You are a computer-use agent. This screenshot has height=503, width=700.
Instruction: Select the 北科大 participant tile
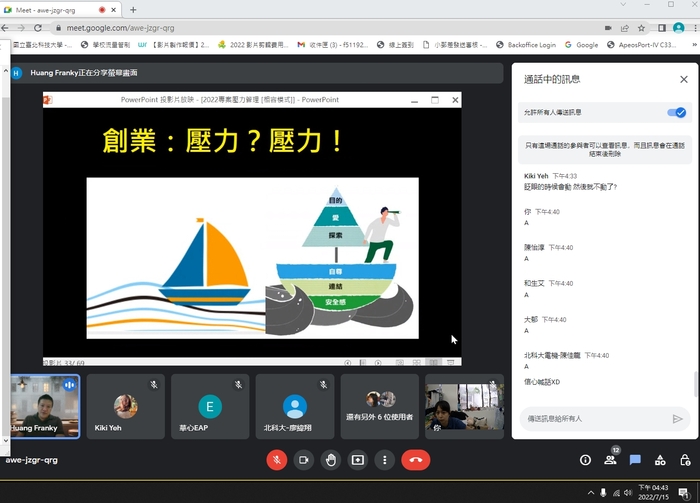pos(295,407)
